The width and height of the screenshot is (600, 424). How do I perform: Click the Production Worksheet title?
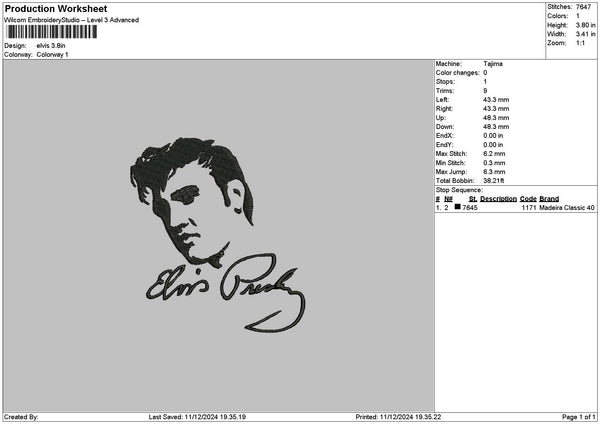pos(56,9)
